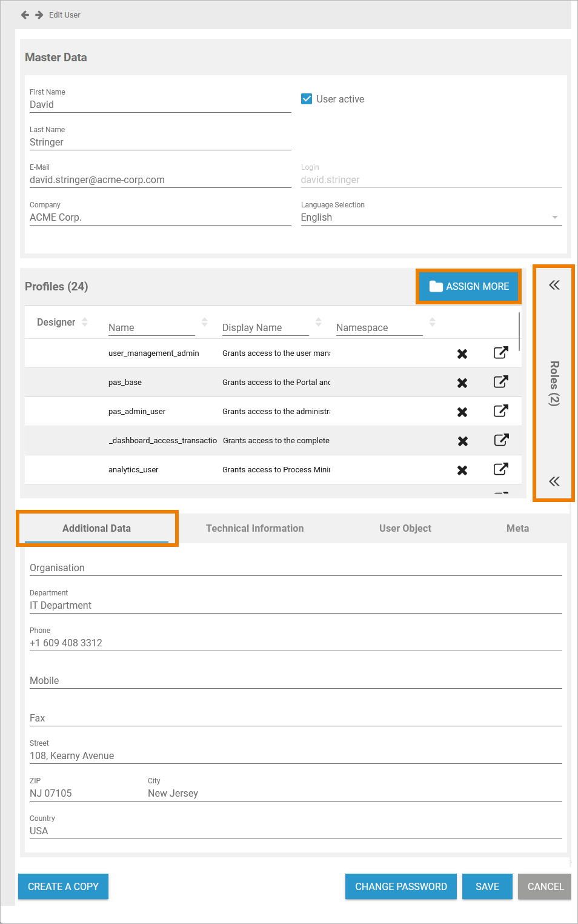Open user_management_admin profile in new window
Image resolution: width=578 pixels, height=924 pixels.
click(x=501, y=353)
